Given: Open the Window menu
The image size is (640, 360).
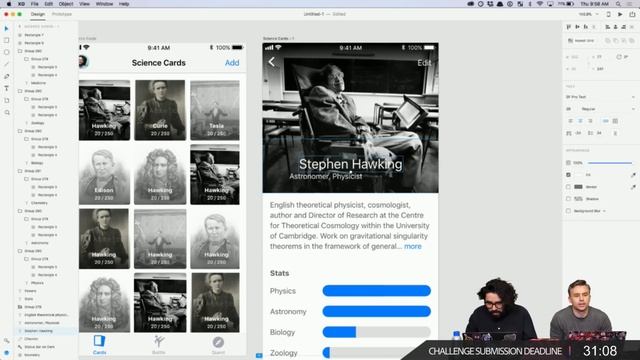Looking at the screenshot, I should click(104, 4).
